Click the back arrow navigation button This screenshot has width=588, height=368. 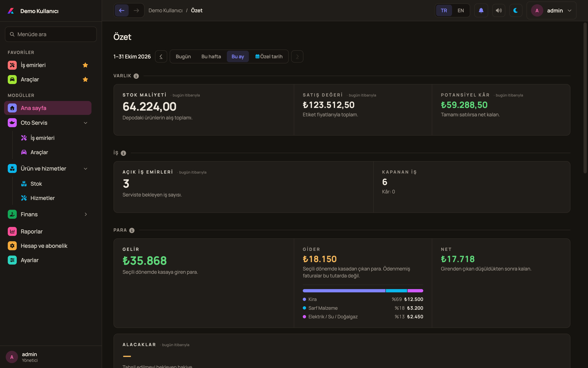121,10
